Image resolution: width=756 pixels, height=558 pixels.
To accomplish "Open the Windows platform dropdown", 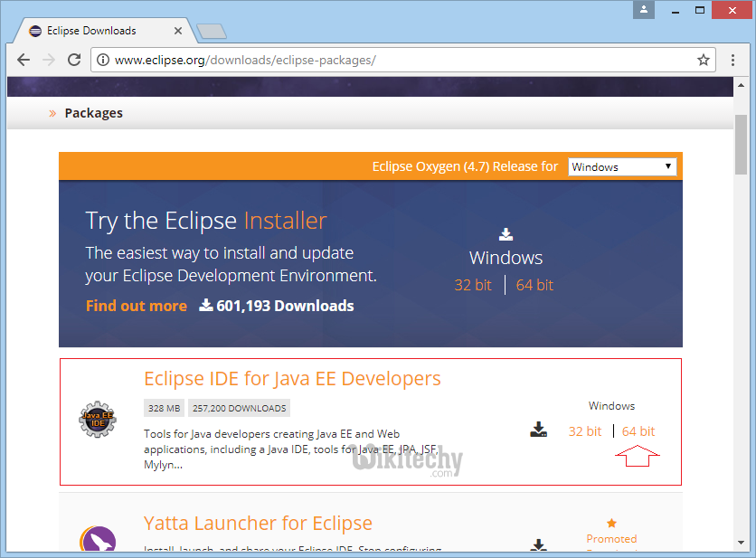I will pos(622,166).
